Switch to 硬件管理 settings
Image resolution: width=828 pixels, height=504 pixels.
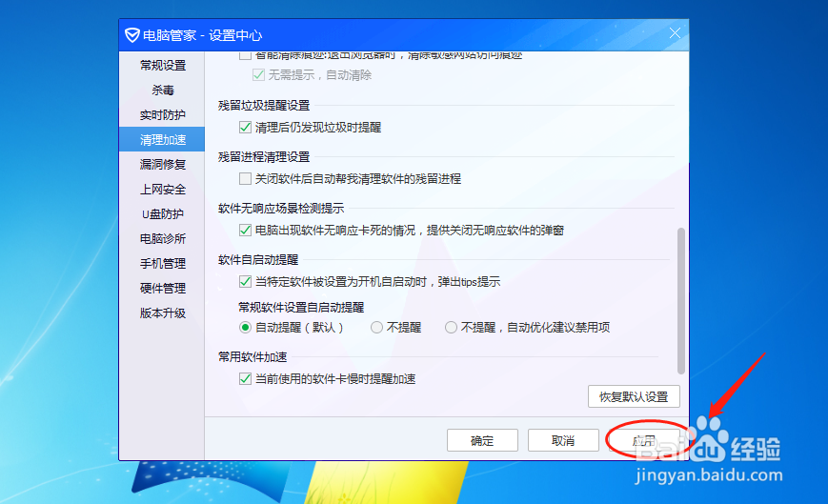(x=163, y=289)
